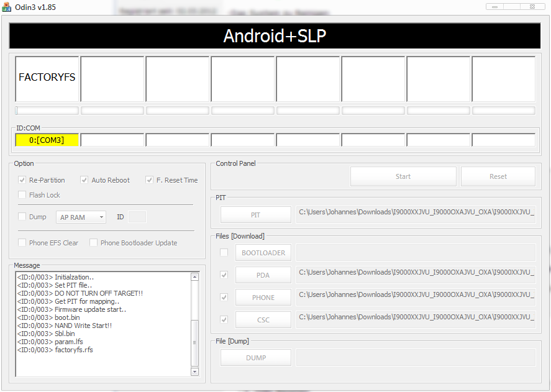The height and width of the screenshot is (392, 551).
Task: Click the Start button
Action: click(403, 176)
